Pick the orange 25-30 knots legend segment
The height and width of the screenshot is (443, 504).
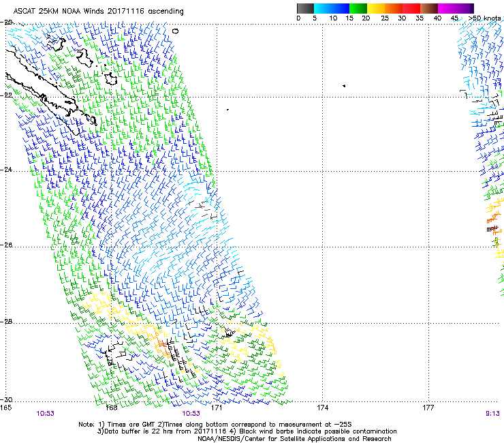394,8
